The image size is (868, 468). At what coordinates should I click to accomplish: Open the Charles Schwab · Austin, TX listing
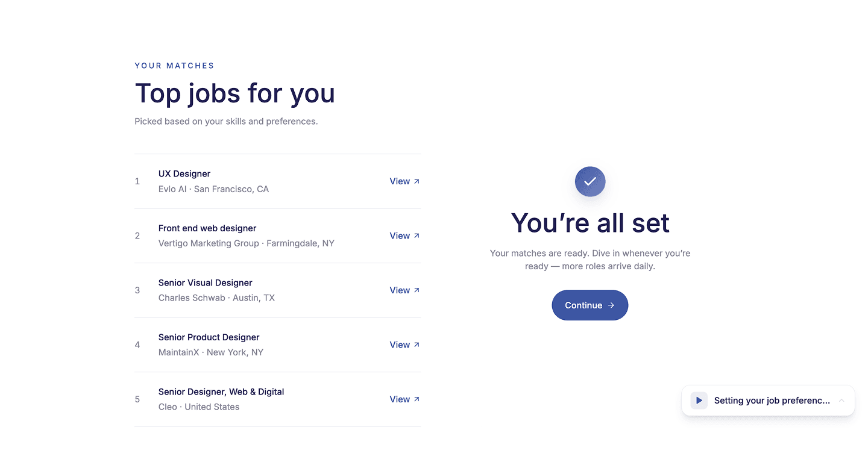point(216,298)
